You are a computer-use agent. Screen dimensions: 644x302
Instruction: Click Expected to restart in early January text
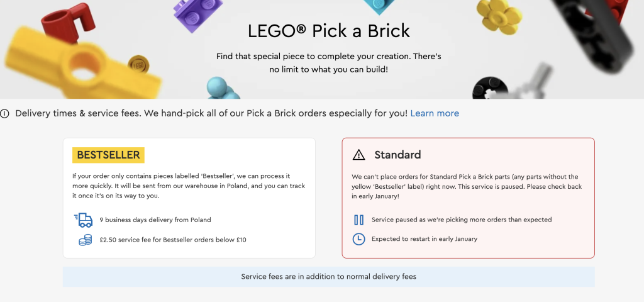425,239
